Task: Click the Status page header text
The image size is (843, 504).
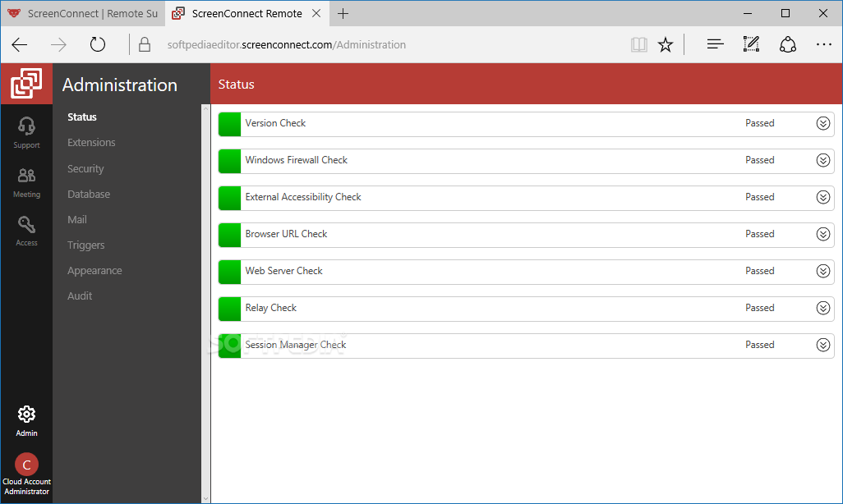Action: coord(237,85)
